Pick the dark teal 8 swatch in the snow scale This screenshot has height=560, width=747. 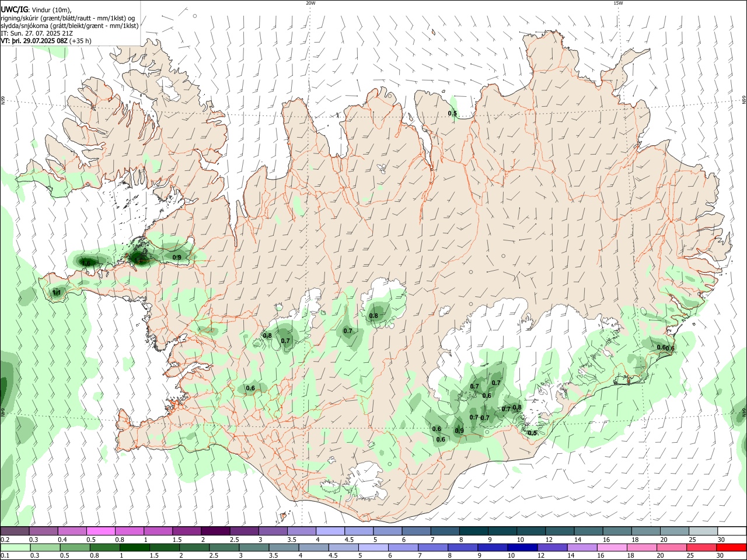[473, 531]
